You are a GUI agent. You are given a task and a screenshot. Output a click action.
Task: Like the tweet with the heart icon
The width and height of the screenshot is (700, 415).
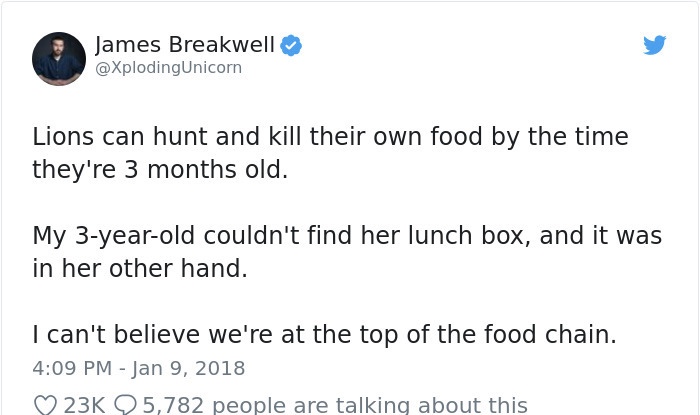click(45, 405)
